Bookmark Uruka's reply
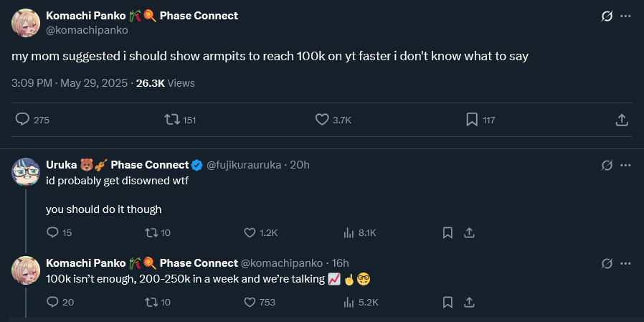 [448, 232]
